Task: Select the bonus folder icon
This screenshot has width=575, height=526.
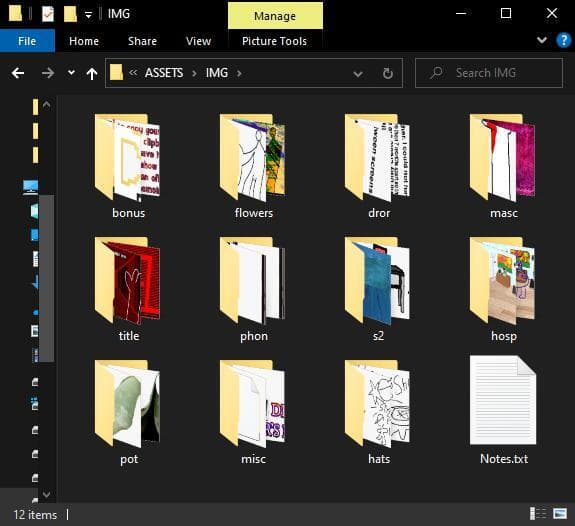Action: click(127, 157)
